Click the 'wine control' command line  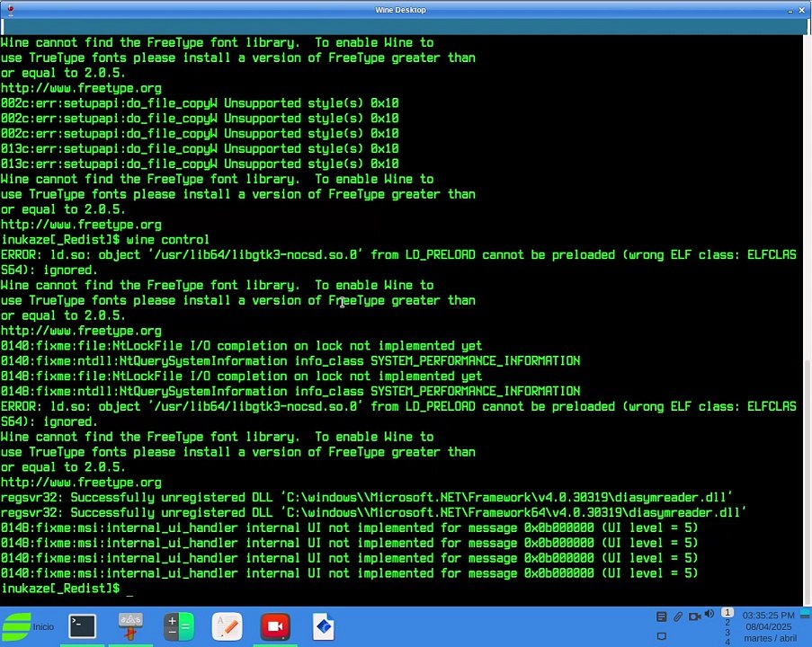[x=104, y=240]
